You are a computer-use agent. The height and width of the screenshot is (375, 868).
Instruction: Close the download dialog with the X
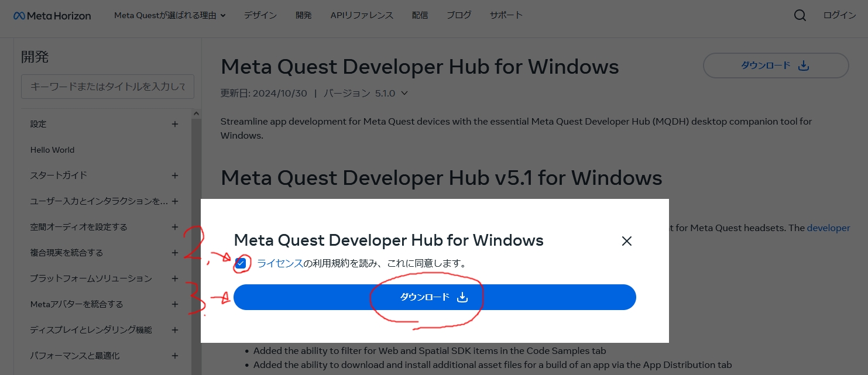click(626, 241)
